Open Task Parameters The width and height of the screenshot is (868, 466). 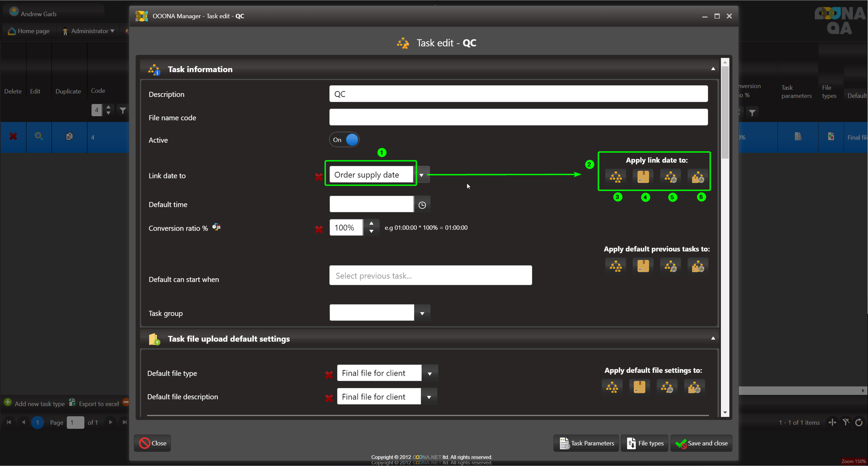click(586, 443)
